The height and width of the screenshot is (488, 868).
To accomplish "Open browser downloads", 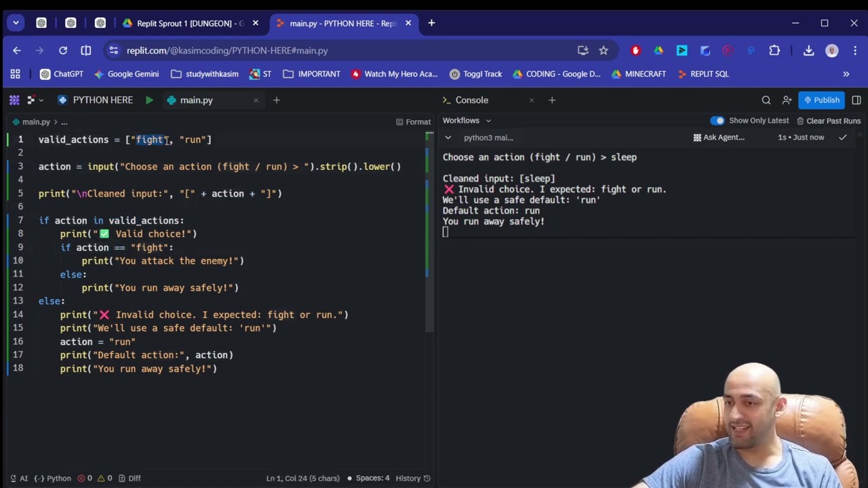I will [x=808, y=50].
